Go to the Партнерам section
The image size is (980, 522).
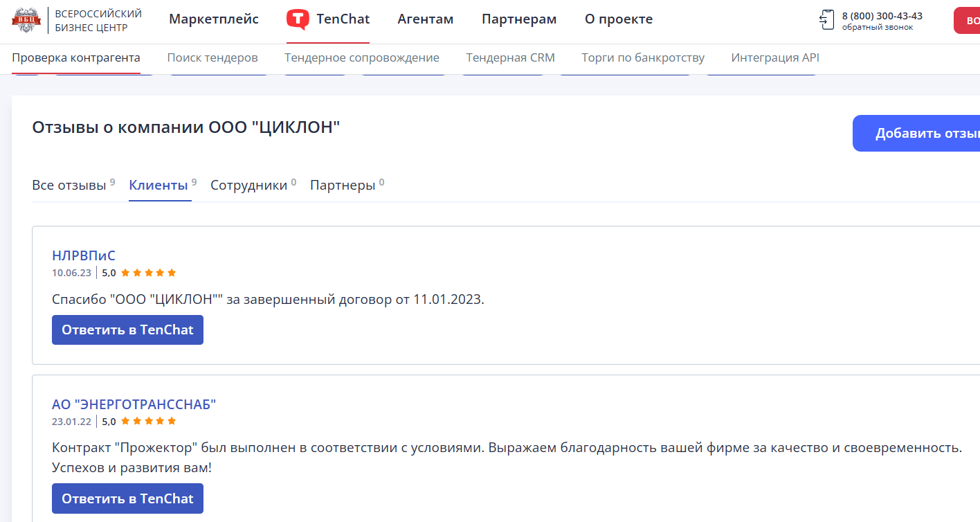519,19
